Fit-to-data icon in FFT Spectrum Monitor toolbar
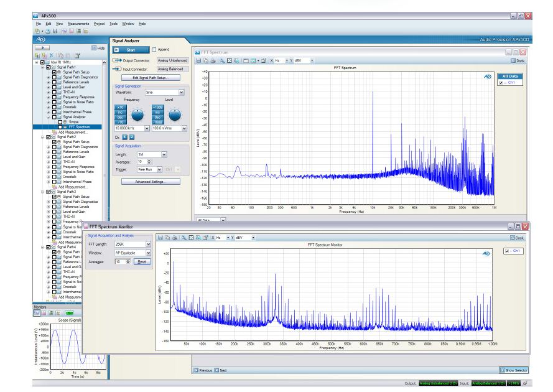 [191, 238]
